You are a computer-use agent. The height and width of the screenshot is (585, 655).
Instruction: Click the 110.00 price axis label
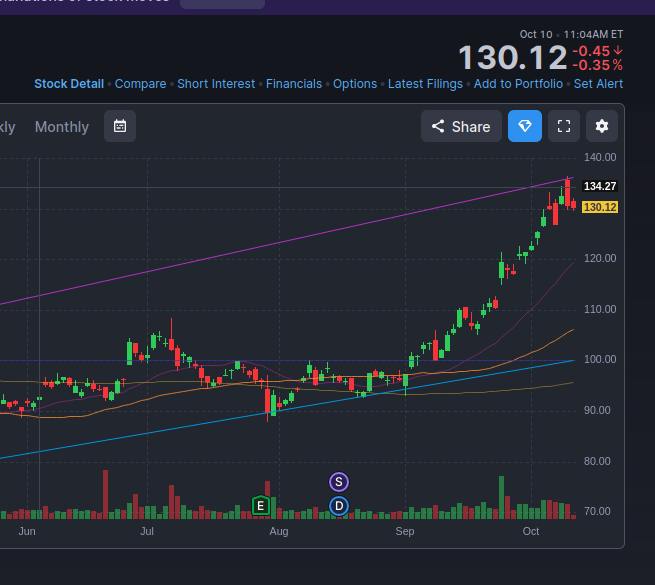click(600, 309)
